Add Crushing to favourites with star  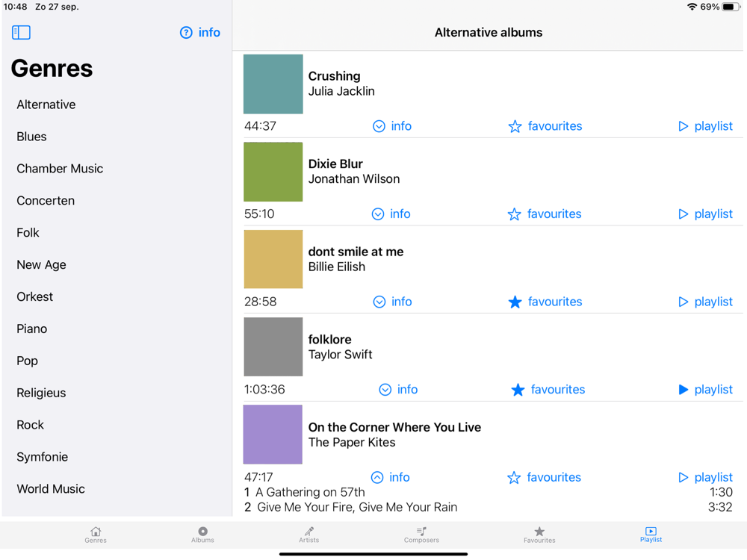[515, 126]
